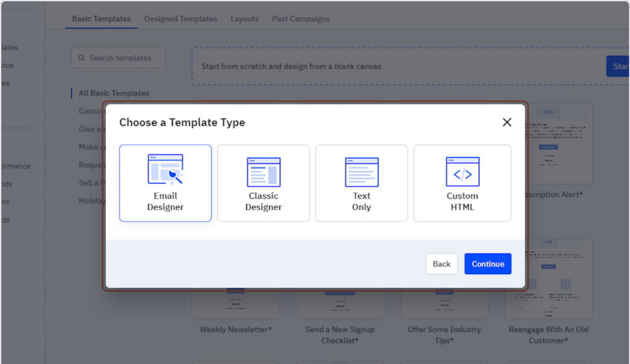This screenshot has width=630, height=364.
Task: Click the Back button
Action: click(x=441, y=264)
